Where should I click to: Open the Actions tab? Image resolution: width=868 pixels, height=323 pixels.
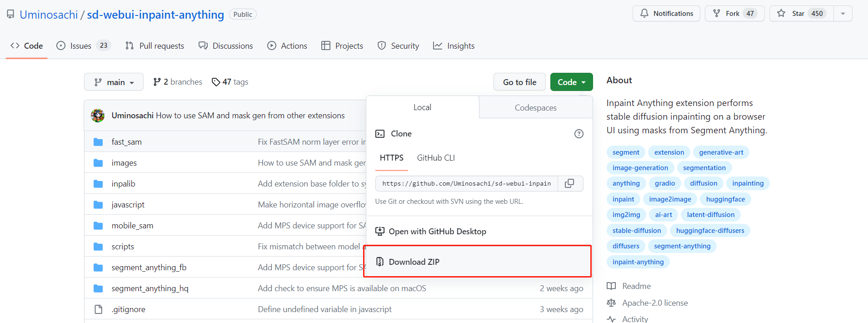pos(287,46)
